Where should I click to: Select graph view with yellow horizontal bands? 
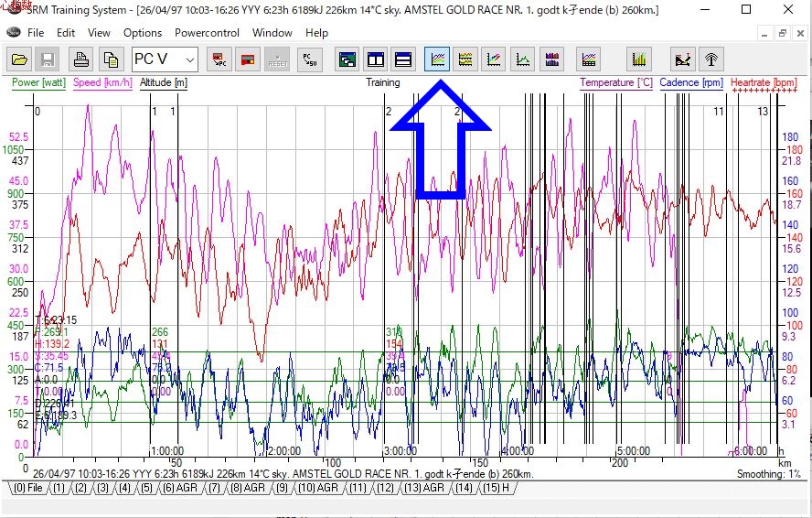pyautogui.click(x=465, y=59)
